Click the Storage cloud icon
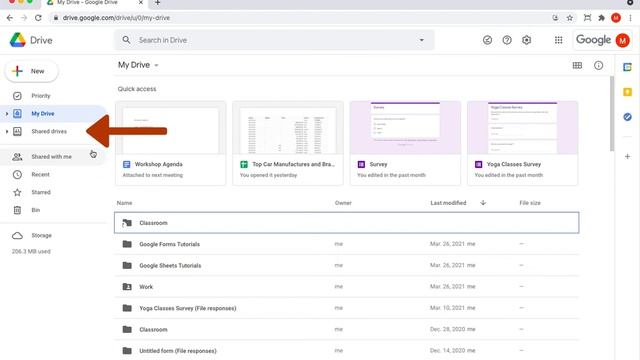Viewport: 640px width, 360px height. (x=17, y=236)
